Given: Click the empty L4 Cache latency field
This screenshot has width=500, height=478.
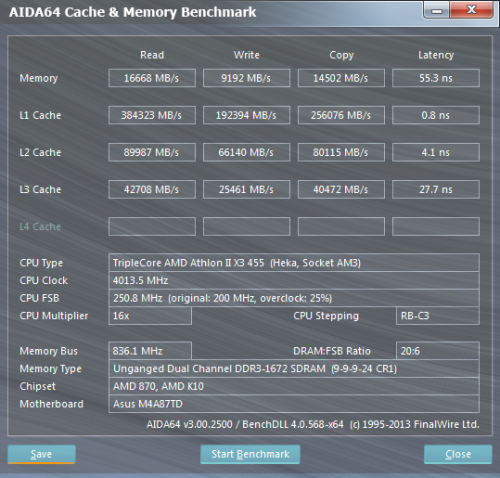Looking at the screenshot, I should pyautogui.click(x=436, y=227).
